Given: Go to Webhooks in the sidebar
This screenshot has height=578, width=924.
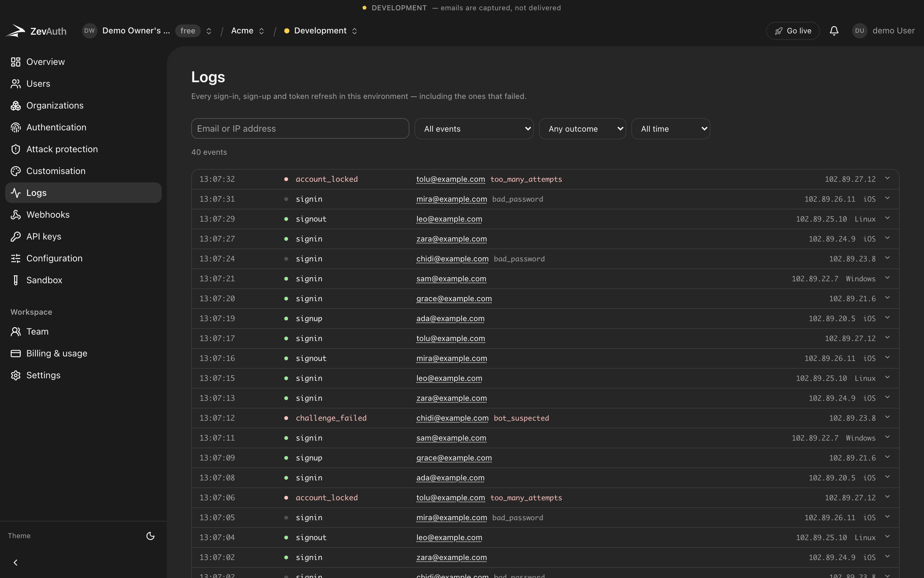Looking at the screenshot, I should 83,215.
